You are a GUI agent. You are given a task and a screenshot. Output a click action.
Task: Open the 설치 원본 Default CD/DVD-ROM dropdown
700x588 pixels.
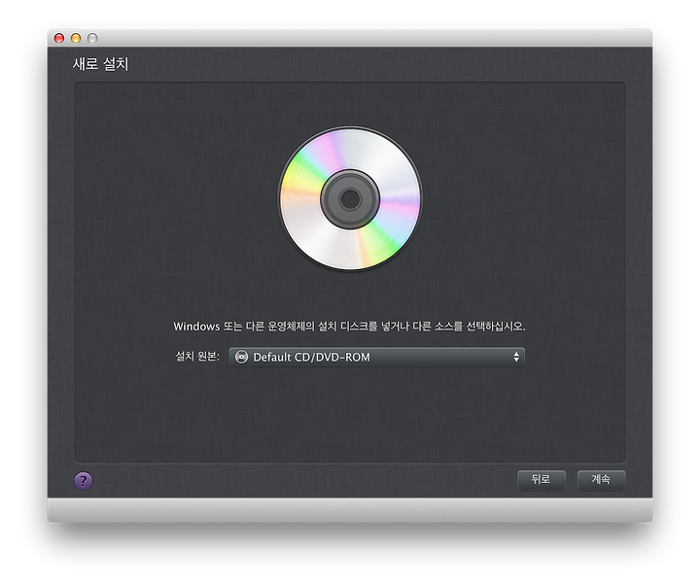pyautogui.click(x=377, y=357)
